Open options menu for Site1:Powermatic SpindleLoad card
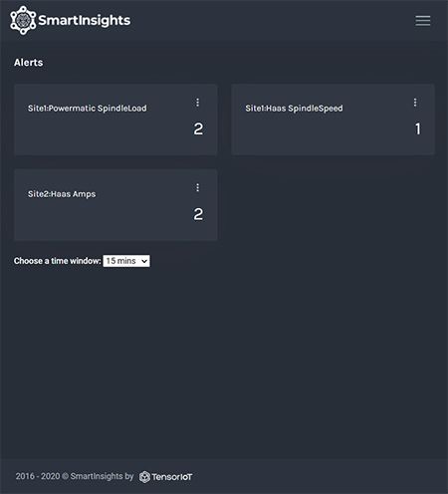448x494 pixels. pos(198,103)
